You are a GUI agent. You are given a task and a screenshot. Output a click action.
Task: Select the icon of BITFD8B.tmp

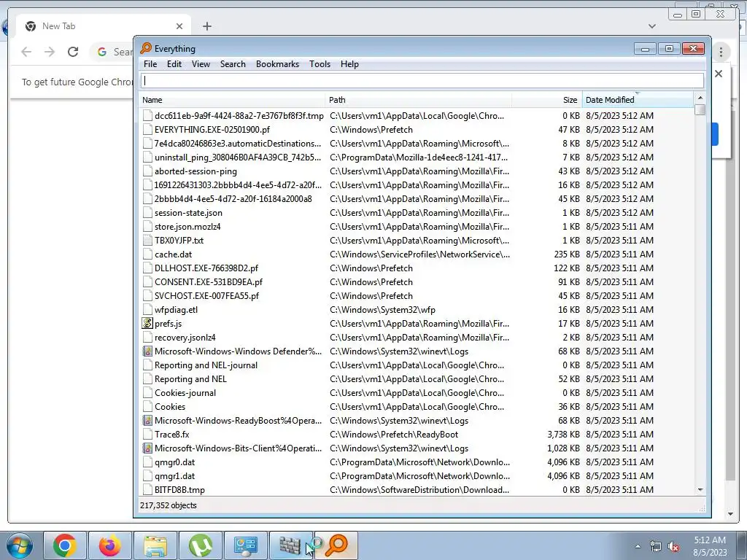(x=147, y=489)
